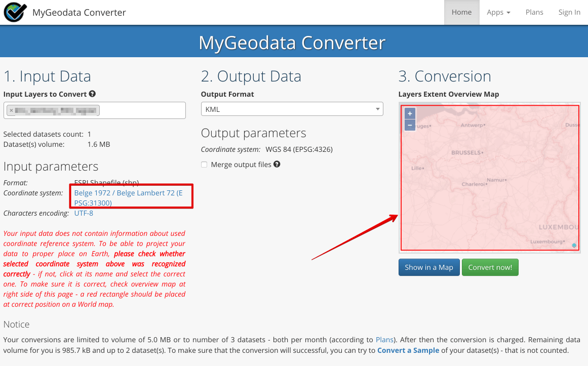The width and height of the screenshot is (588, 366).
Task: Click the Input Layers help question icon
Action: coord(92,94)
